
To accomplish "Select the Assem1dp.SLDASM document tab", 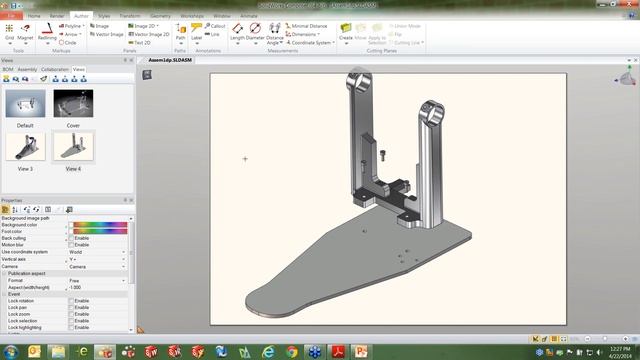I will tap(170, 60).
